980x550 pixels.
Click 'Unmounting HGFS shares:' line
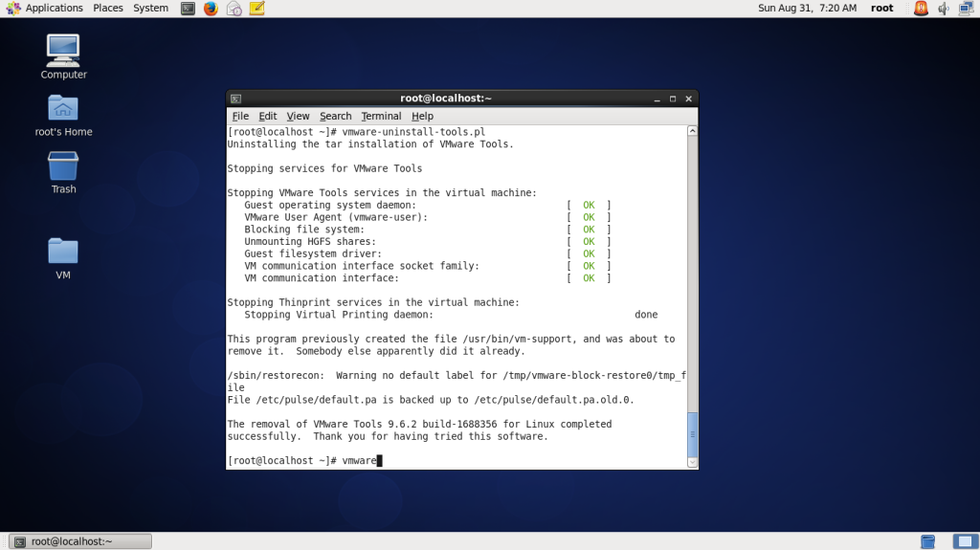[x=310, y=241]
